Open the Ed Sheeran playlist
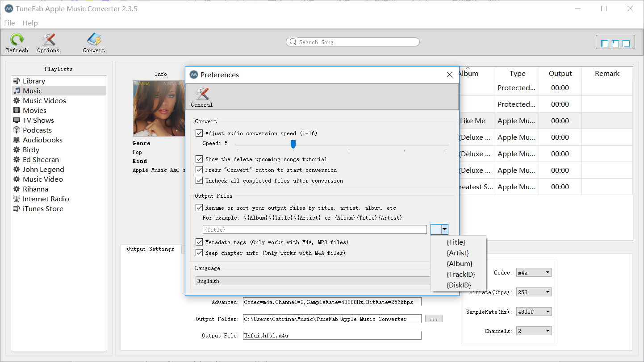 click(x=59, y=159)
